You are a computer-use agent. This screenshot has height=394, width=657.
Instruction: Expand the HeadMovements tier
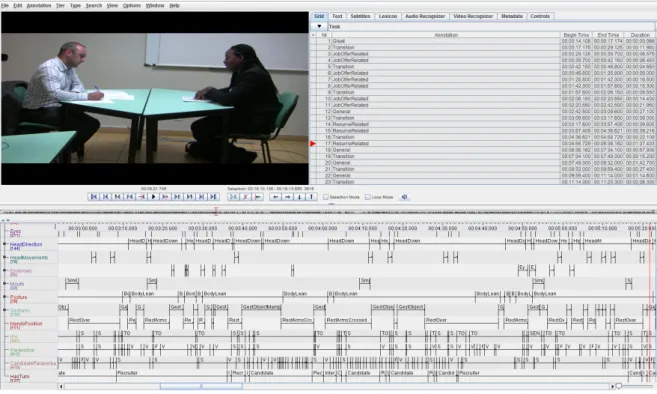[5, 257]
